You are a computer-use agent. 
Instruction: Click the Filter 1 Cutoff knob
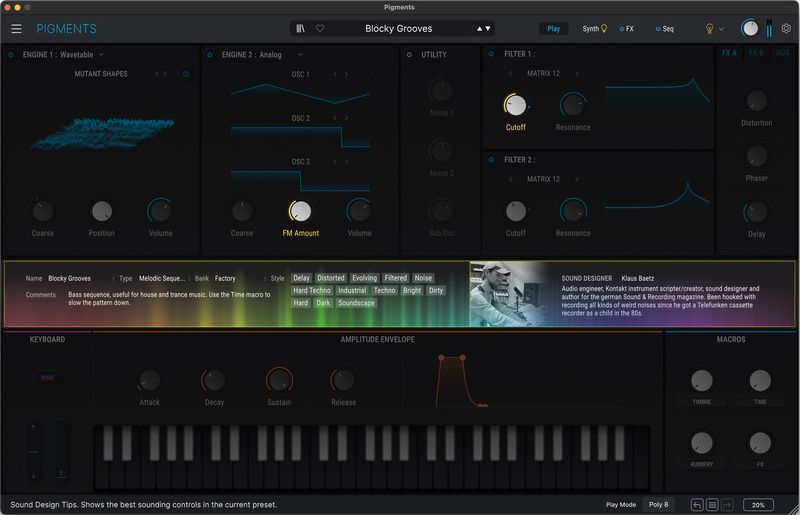(x=515, y=105)
